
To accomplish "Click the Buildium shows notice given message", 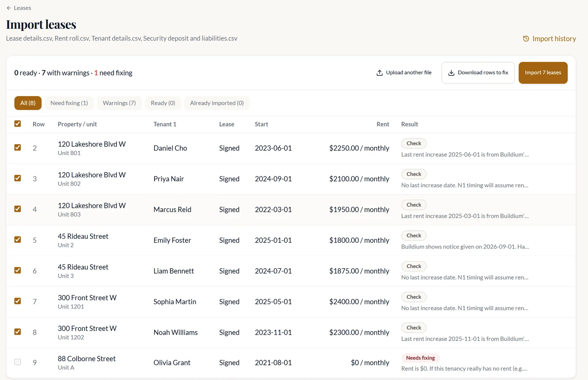I will pos(465,247).
